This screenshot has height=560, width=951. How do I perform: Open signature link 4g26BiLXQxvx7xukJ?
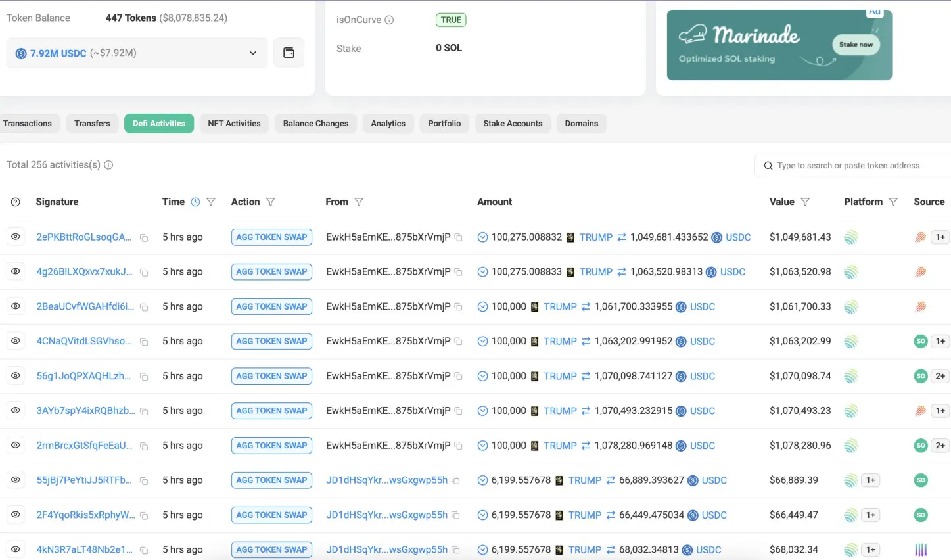point(84,271)
